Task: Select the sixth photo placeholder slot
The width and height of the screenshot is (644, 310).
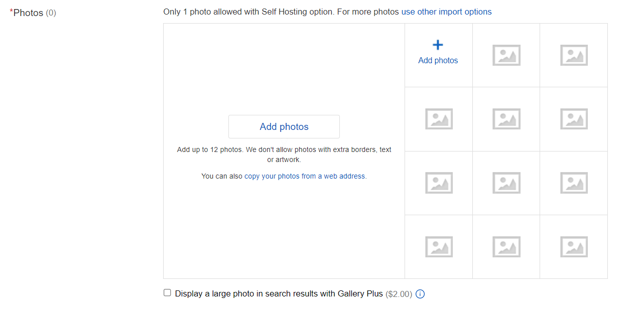Action: coord(574,119)
